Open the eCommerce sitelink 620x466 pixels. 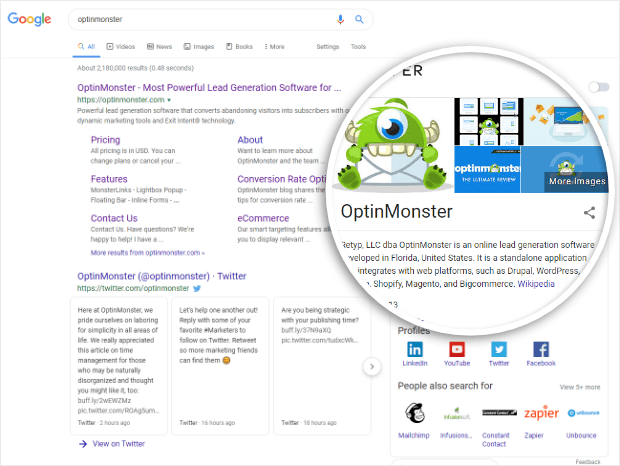(263, 218)
